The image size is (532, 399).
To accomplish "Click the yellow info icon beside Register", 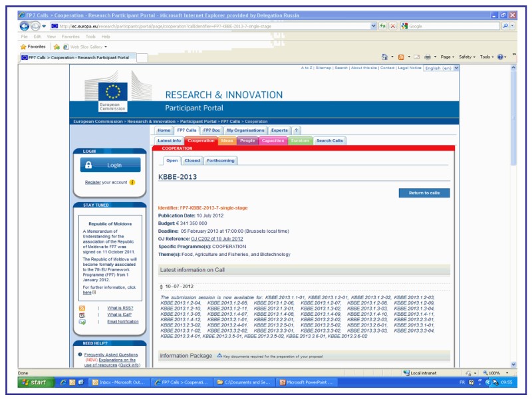I will point(132,182).
